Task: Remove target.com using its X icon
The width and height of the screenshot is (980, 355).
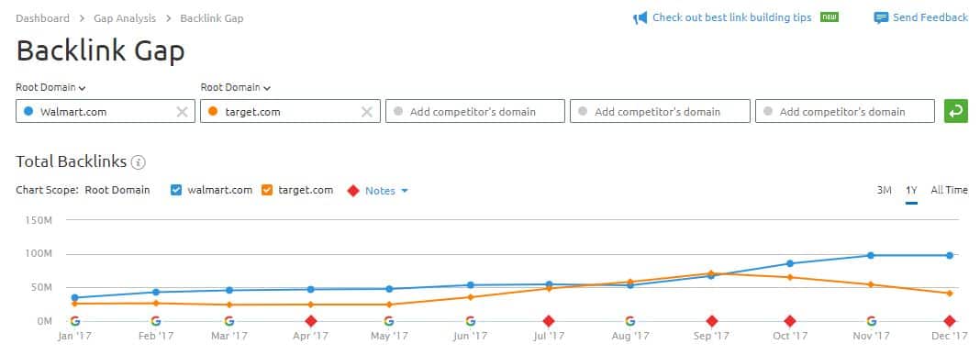Action: tap(367, 112)
